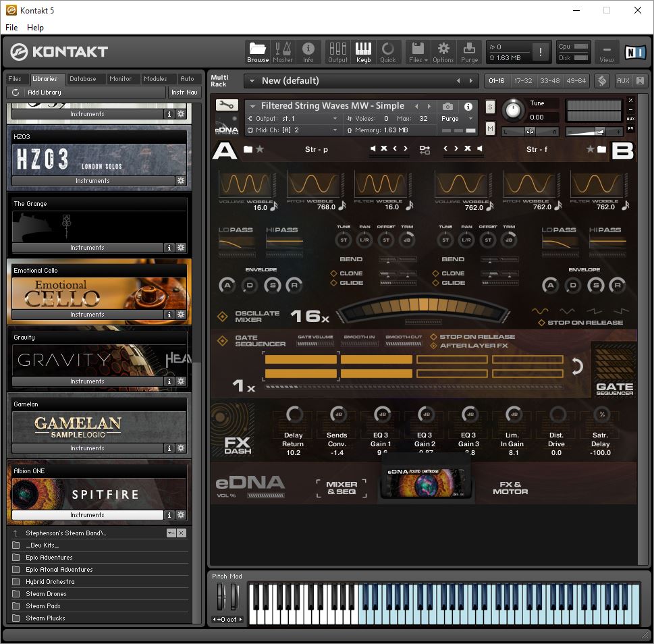Open the instrument wrench edit icon

[227, 105]
